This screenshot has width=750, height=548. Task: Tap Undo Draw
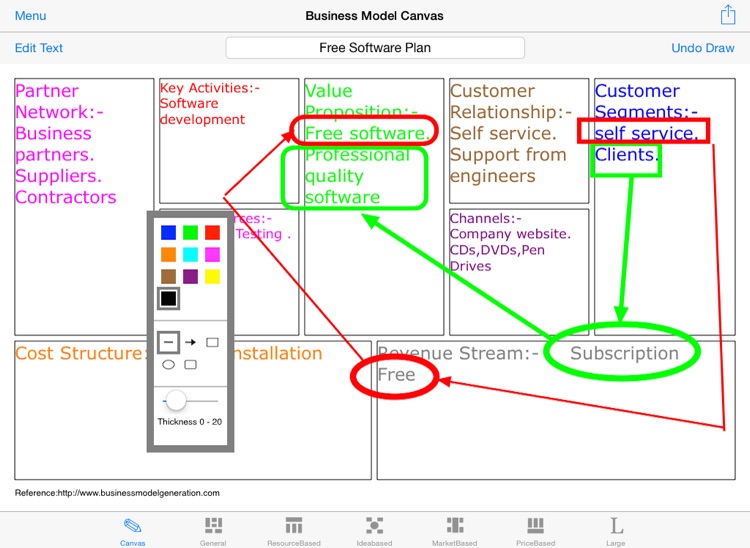702,48
